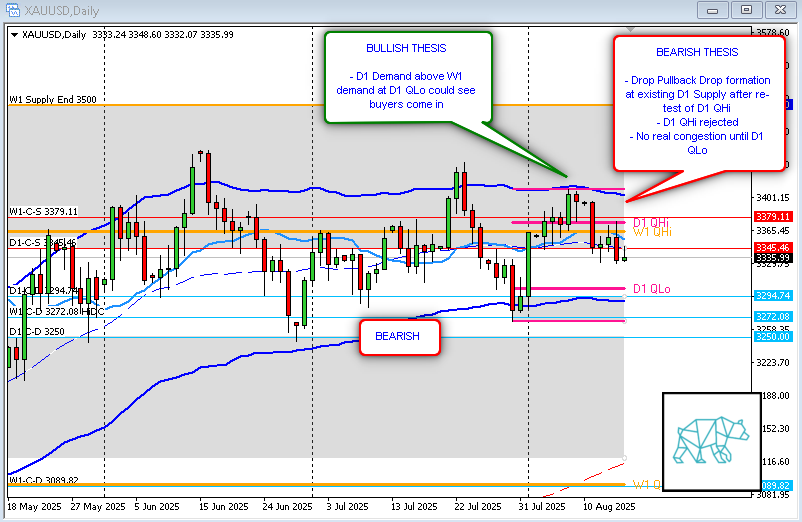Restore the XAUUSD,Daily chart window size

coord(744,10)
